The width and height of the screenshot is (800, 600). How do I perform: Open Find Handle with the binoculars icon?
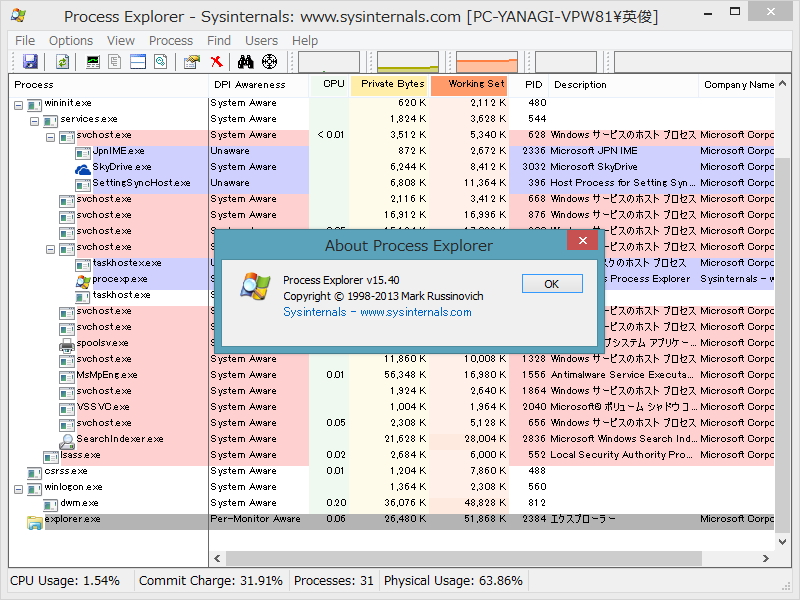point(244,60)
